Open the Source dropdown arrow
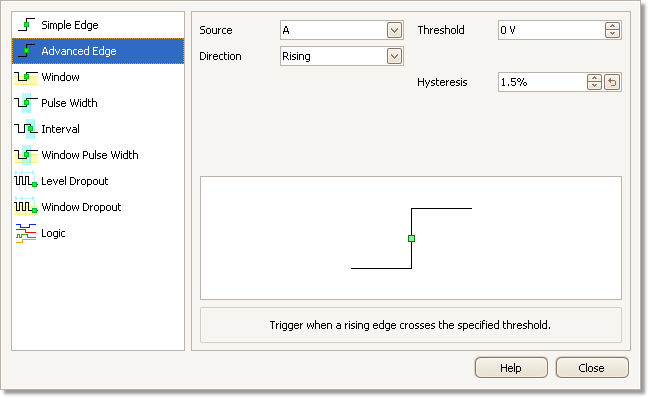649x398 pixels. tap(394, 30)
